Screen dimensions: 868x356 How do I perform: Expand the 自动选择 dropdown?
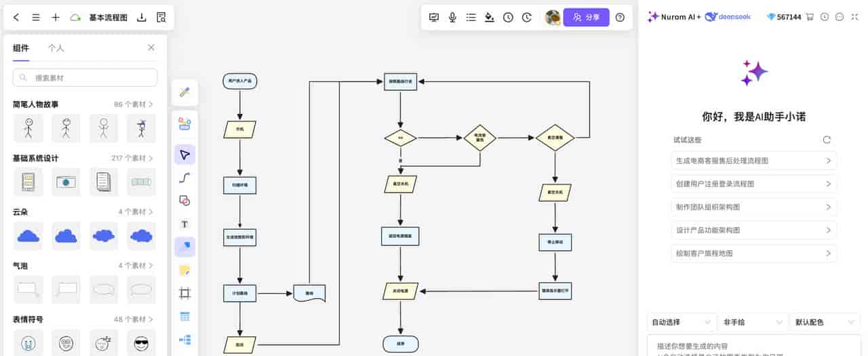[x=681, y=322]
